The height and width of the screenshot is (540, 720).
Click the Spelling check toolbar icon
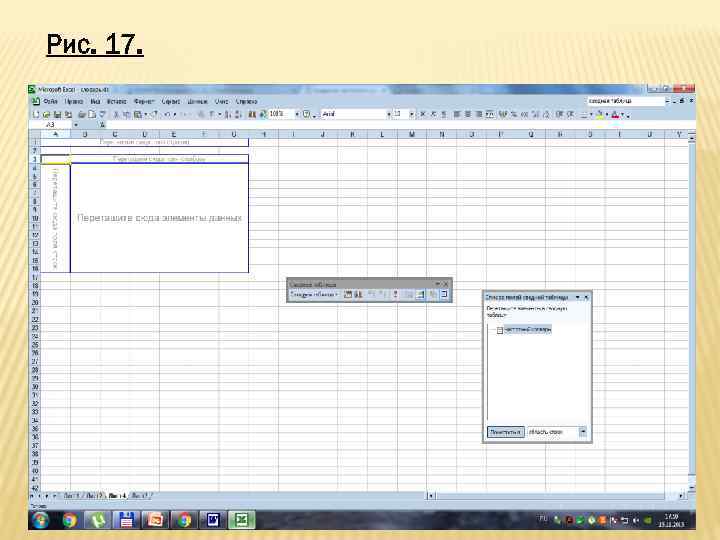pos(103,114)
